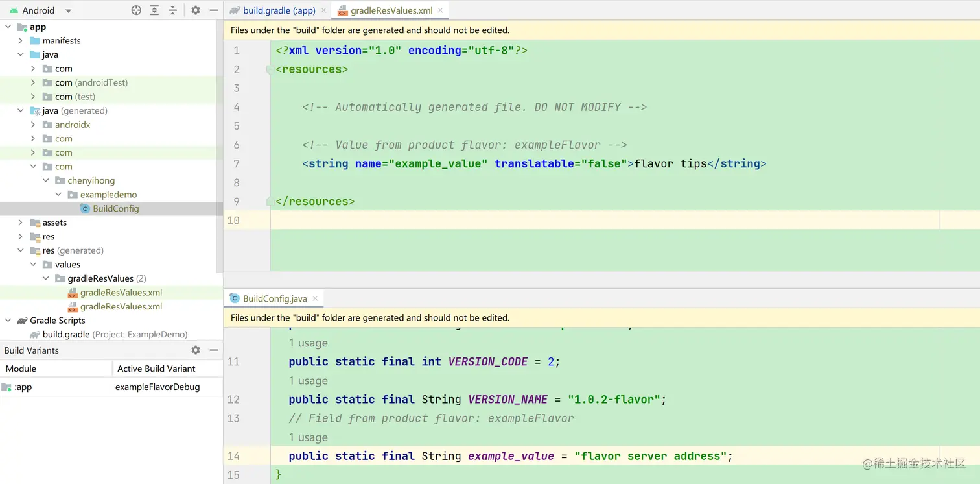Collapse the Gradle Scripts node
980x484 pixels.
8,321
